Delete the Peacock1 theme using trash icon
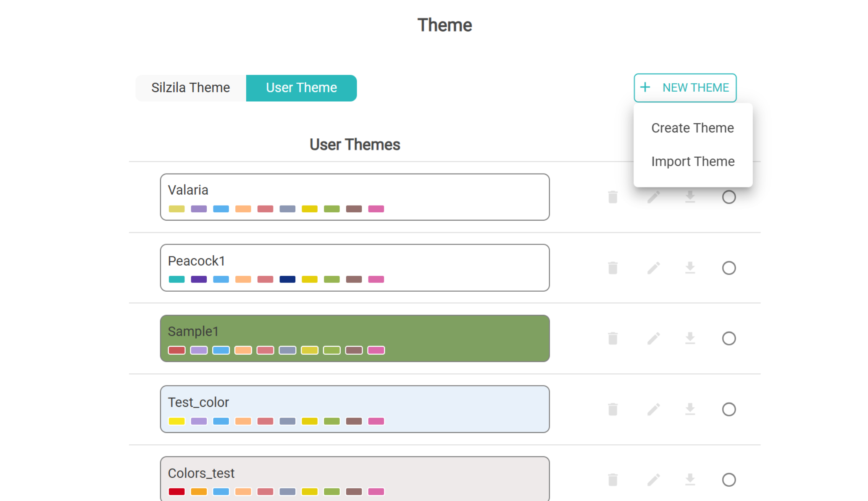Image resolution: width=868 pixels, height=501 pixels. [613, 268]
